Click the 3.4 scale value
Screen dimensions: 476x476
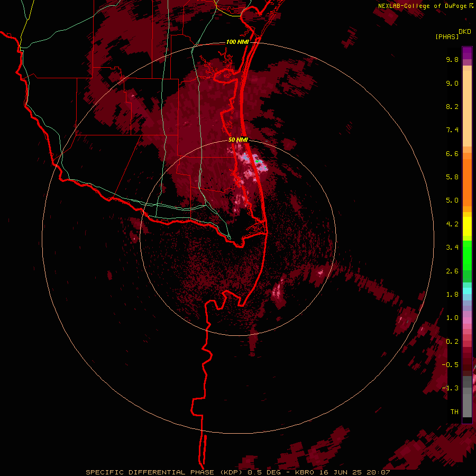452,248
